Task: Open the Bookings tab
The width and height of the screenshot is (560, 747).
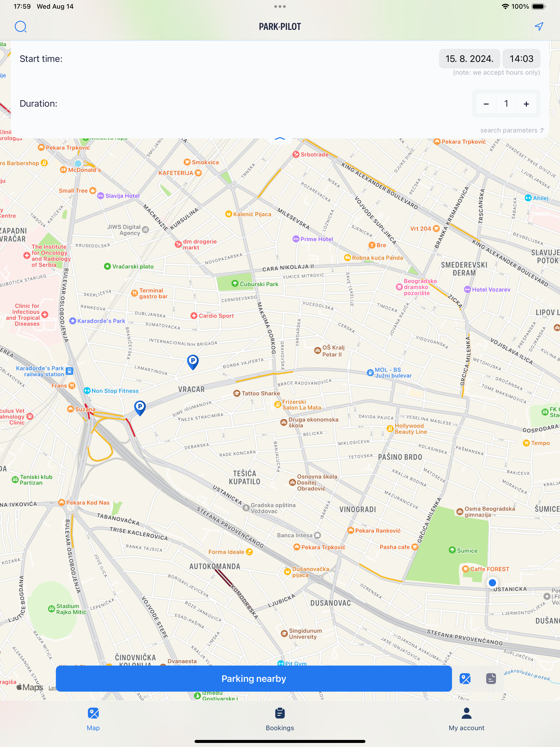Action: [x=280, y=719]
